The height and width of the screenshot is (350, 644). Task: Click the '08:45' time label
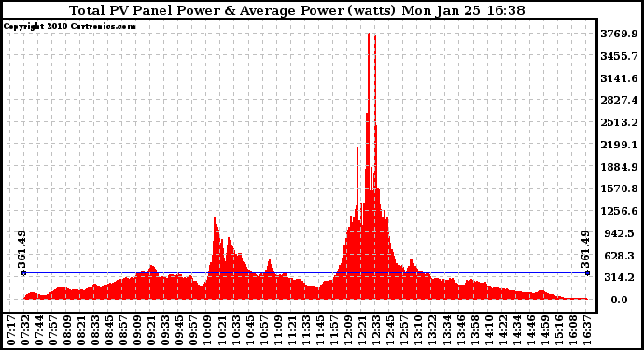point(109,330)
